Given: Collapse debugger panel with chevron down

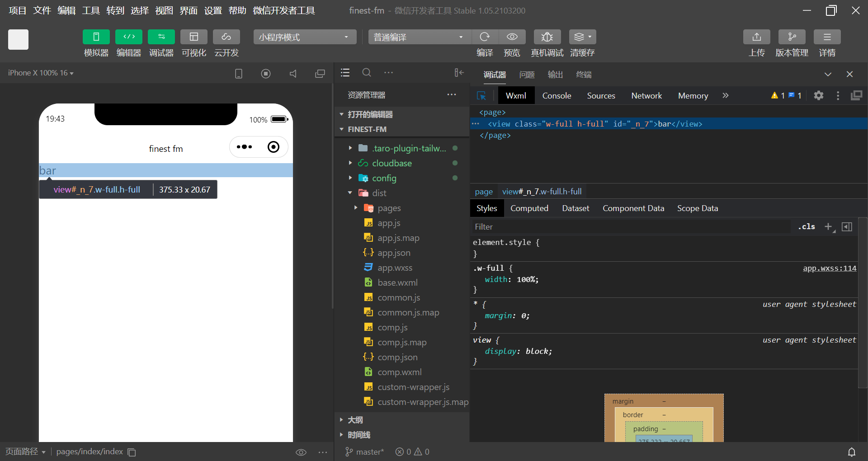Looking at the screenshot, I should [828, 74].
